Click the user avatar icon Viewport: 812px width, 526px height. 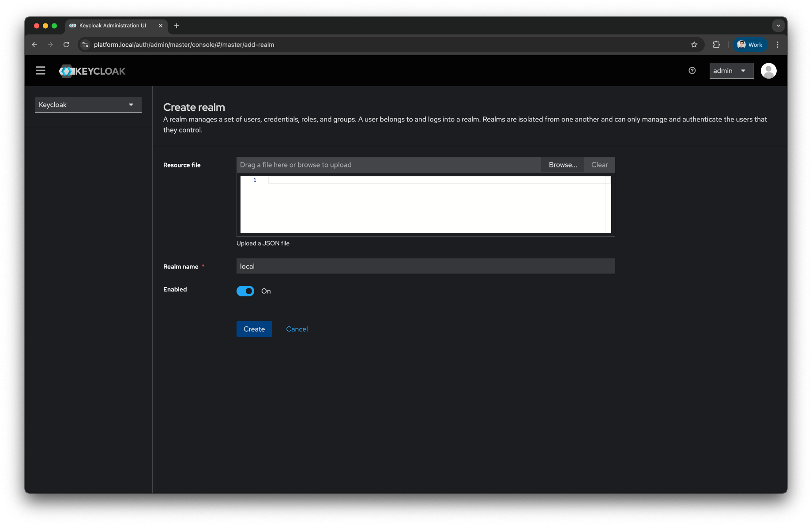pos(768,71)
